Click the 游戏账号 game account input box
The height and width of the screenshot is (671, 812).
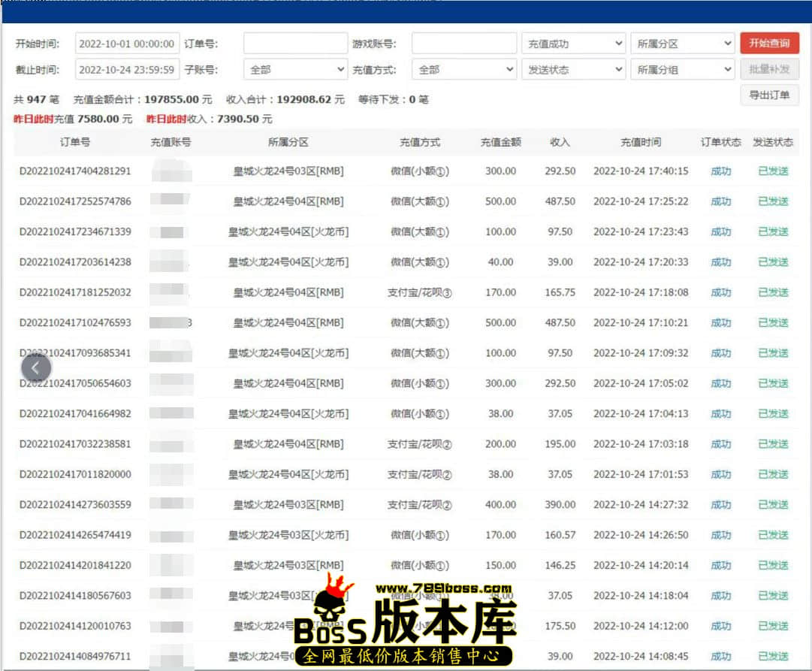click(463, 44)
